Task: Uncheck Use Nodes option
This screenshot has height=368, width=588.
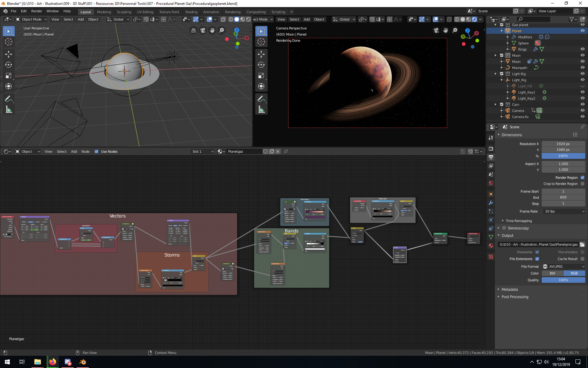Action: pos(96,151)
